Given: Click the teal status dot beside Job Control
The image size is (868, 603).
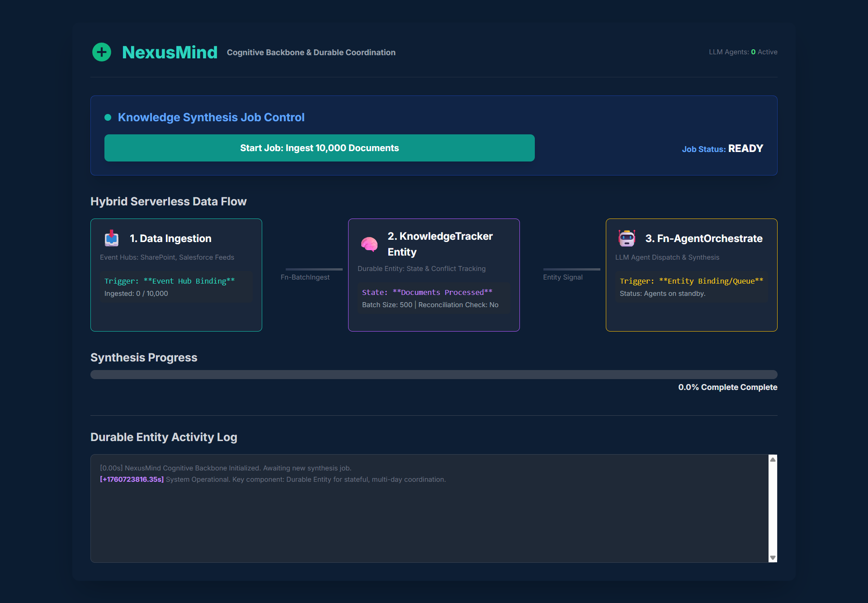Looking at the screenshot, I should pos(108,118).
